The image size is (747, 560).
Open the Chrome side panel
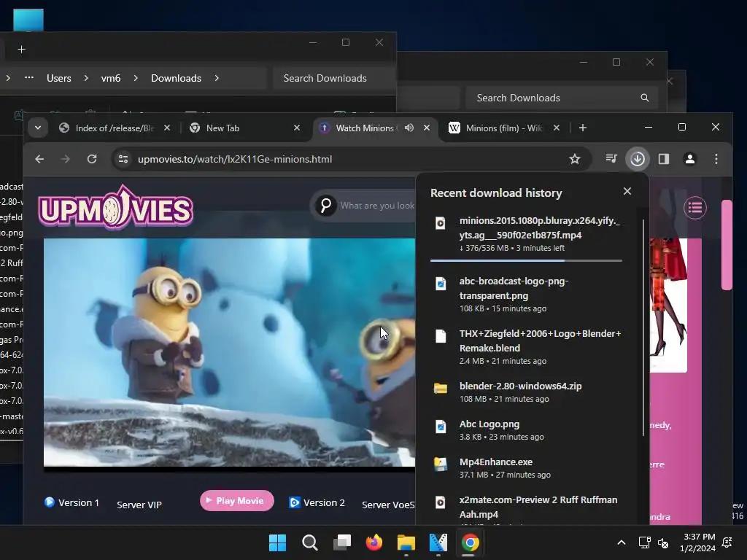tap(664, 158)
